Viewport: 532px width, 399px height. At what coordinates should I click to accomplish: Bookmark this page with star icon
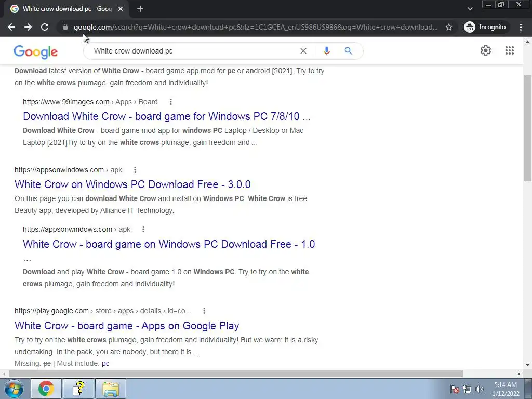[x=448, y=27]
